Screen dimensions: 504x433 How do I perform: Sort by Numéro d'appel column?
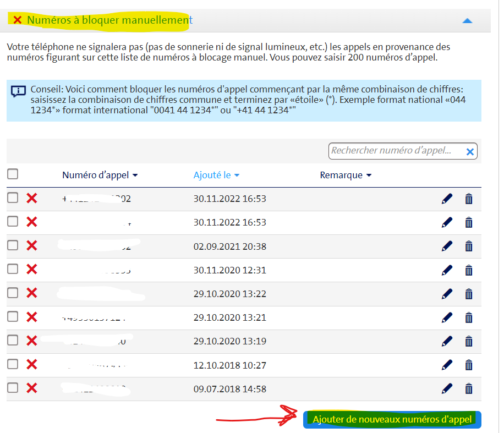(x=100, y=176)
